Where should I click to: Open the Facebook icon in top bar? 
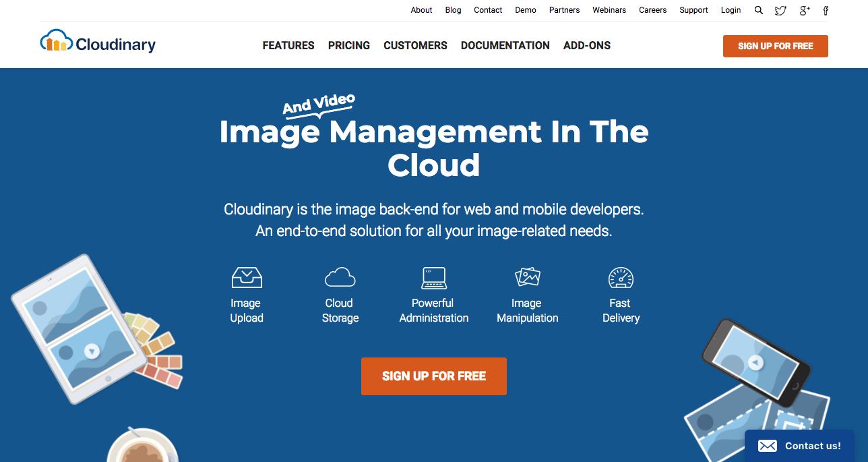[826, 10]
